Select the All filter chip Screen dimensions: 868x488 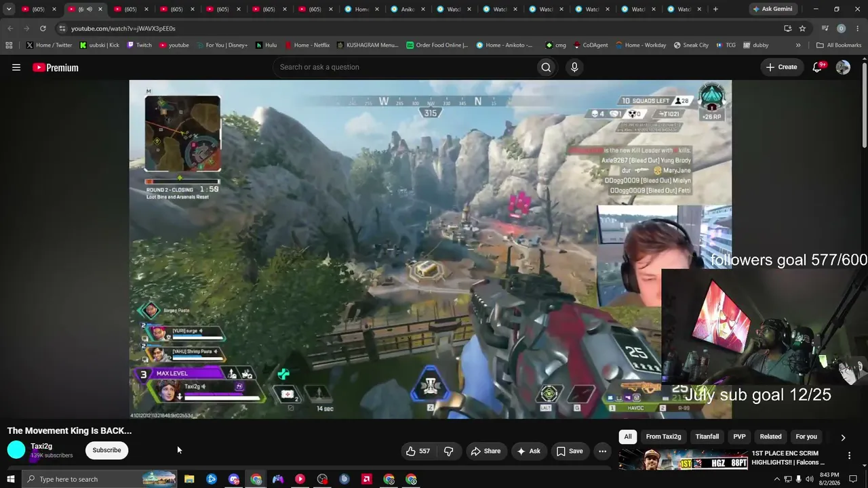pyautogui.click(x=628, y=437)
